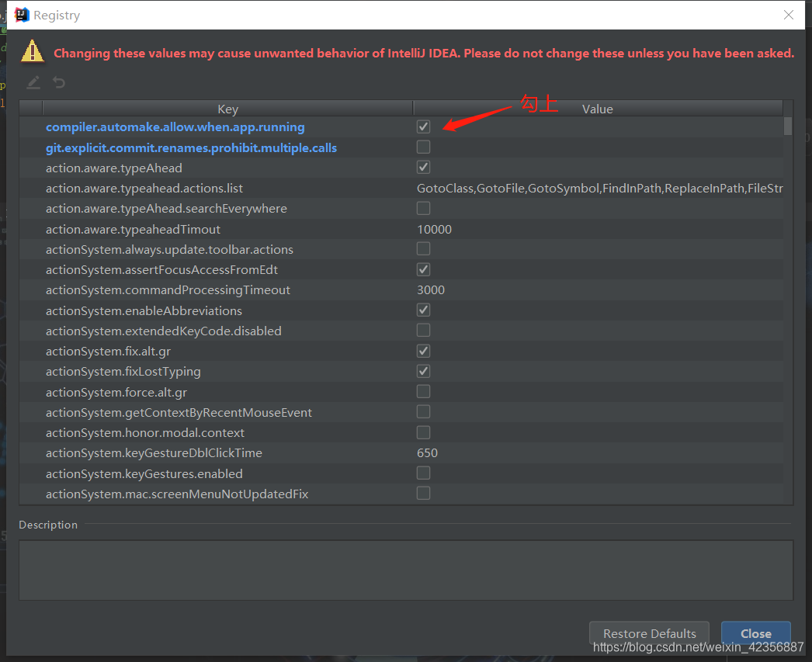Select actionSystem.mac.screenMenuNotUpdatedFix key
The height and width of the screenshot is (662, 812).
[177, 494]
